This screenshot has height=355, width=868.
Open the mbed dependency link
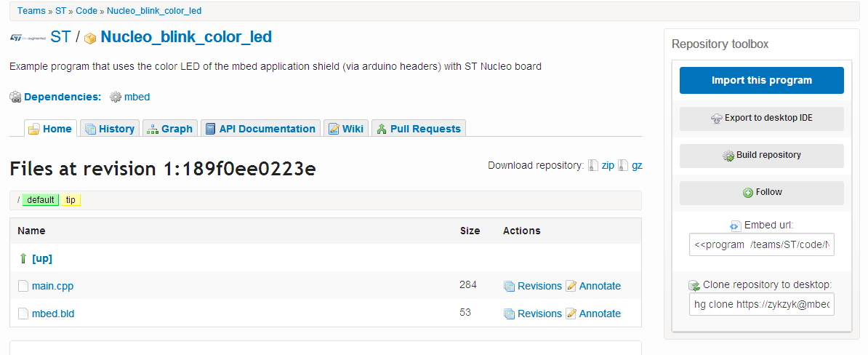tap(137, 97)
